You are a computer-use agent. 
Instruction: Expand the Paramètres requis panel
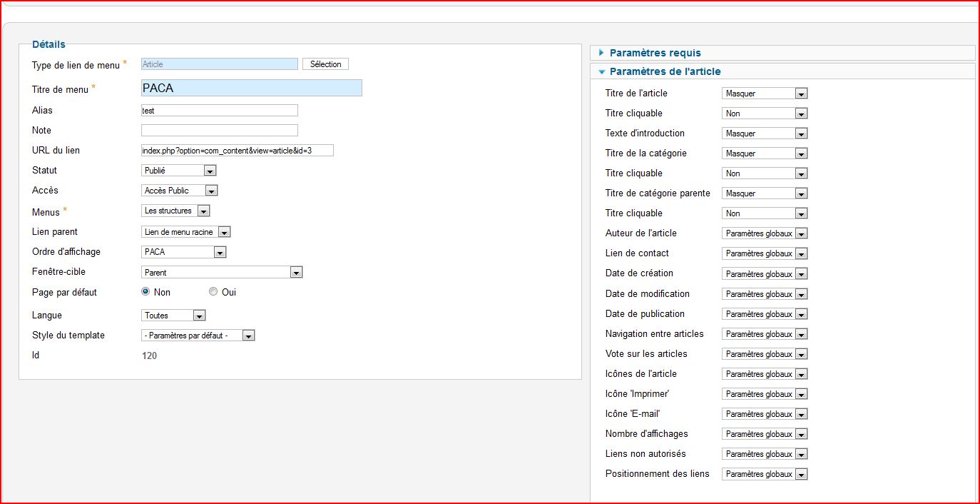click(655, 53)
